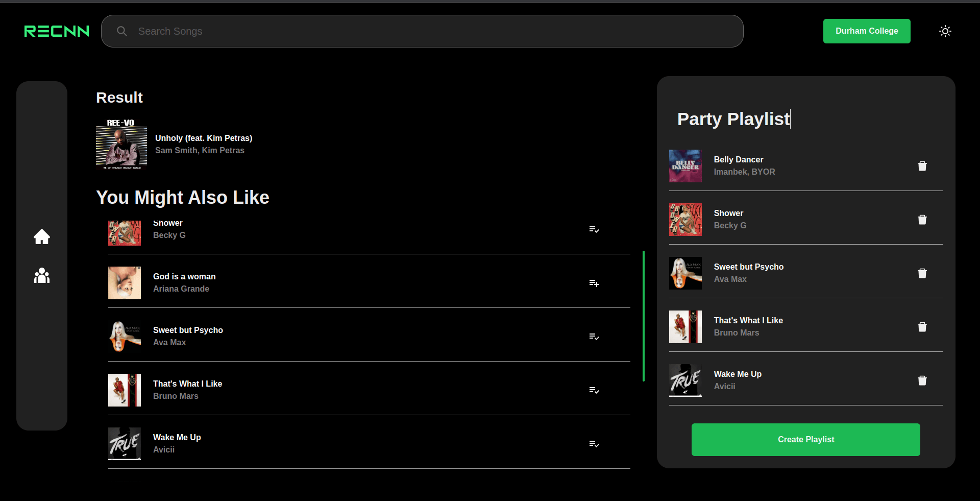Screen dimensions: 980x501
Task: Open the Unholy album cover thumbnail
Action: click(x=121, y=144)
